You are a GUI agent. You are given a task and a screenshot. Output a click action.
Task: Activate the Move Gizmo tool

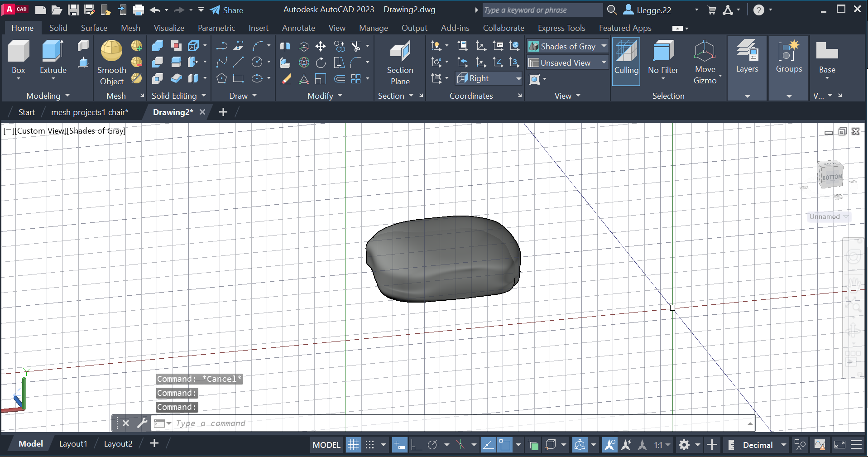pos(705,62)
